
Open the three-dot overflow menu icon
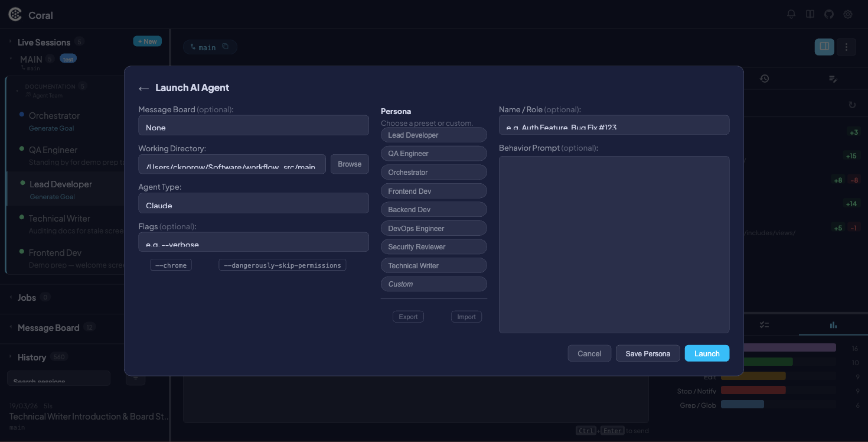click(846, 47)
